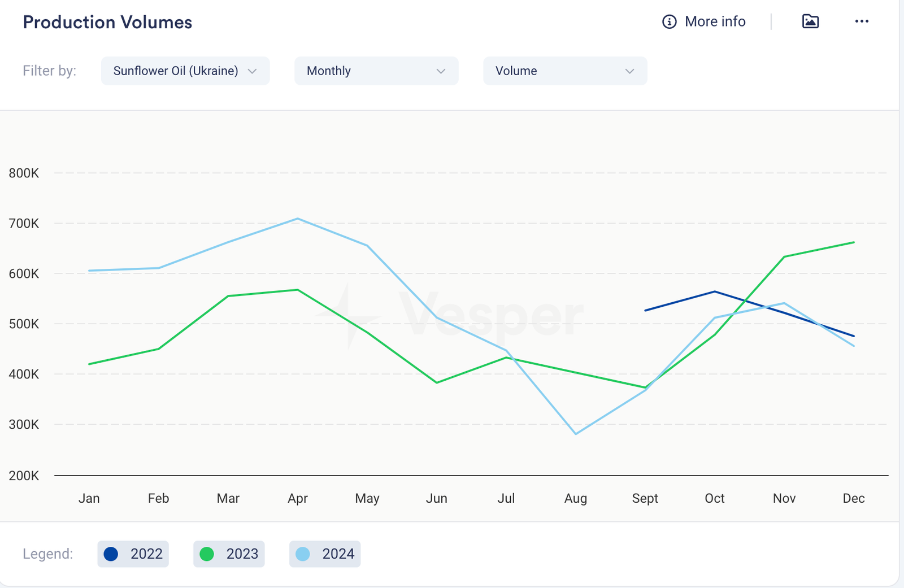Click the More info link
904x588 pixels.
(x=715, y=21)
